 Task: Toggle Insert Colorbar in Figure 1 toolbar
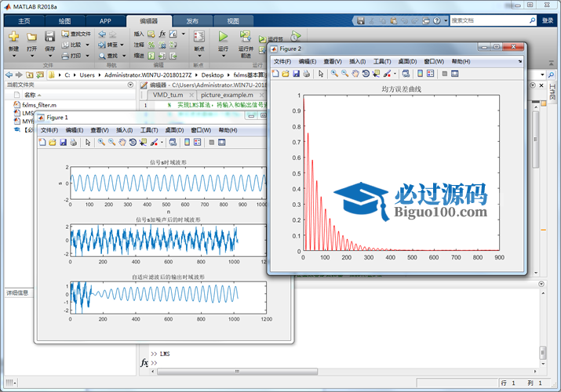pos(187,142)
